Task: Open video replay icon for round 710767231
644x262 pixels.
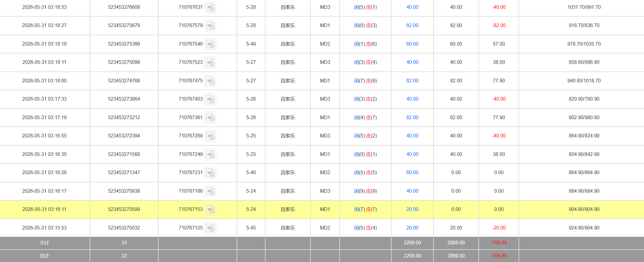Action: point(210,173)
